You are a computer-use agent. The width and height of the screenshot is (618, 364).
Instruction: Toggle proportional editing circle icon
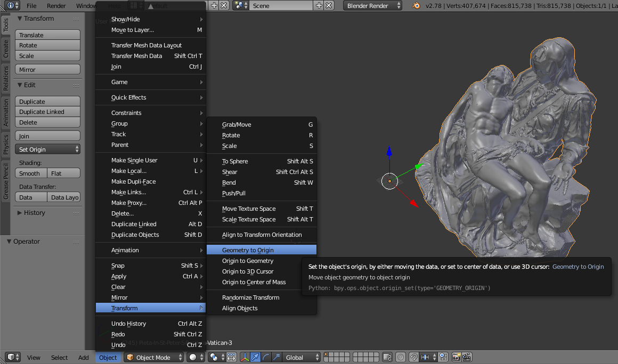(401, 357)
